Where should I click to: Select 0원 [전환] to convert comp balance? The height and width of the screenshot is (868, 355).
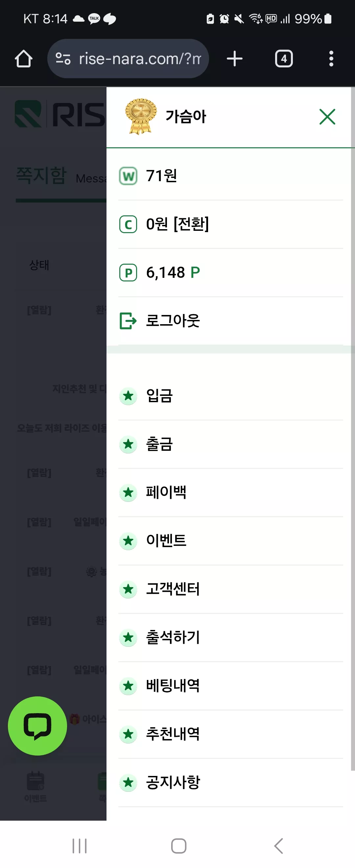click(x=177, y=224)
